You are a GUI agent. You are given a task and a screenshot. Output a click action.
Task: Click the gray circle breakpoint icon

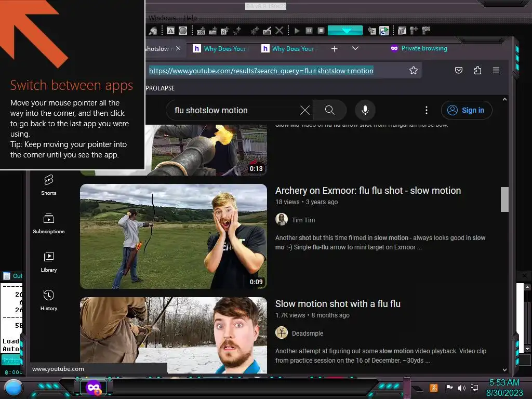coord(183,31)
